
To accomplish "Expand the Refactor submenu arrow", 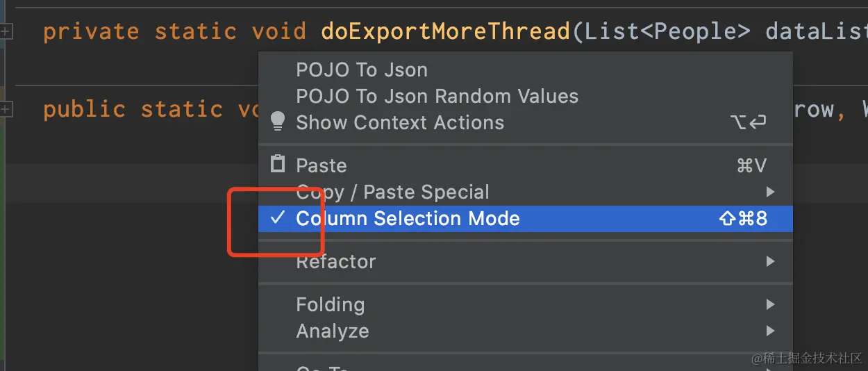I will [769, 262].
